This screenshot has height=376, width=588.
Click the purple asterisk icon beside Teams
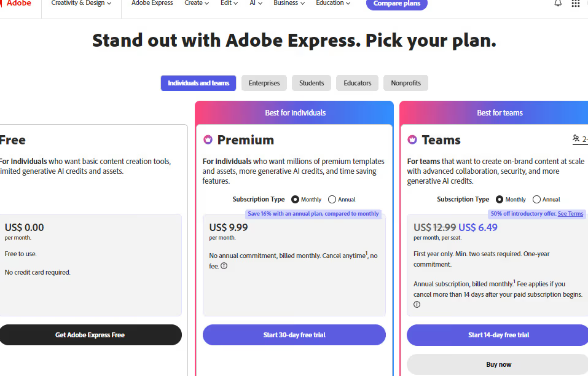(412, 140)
